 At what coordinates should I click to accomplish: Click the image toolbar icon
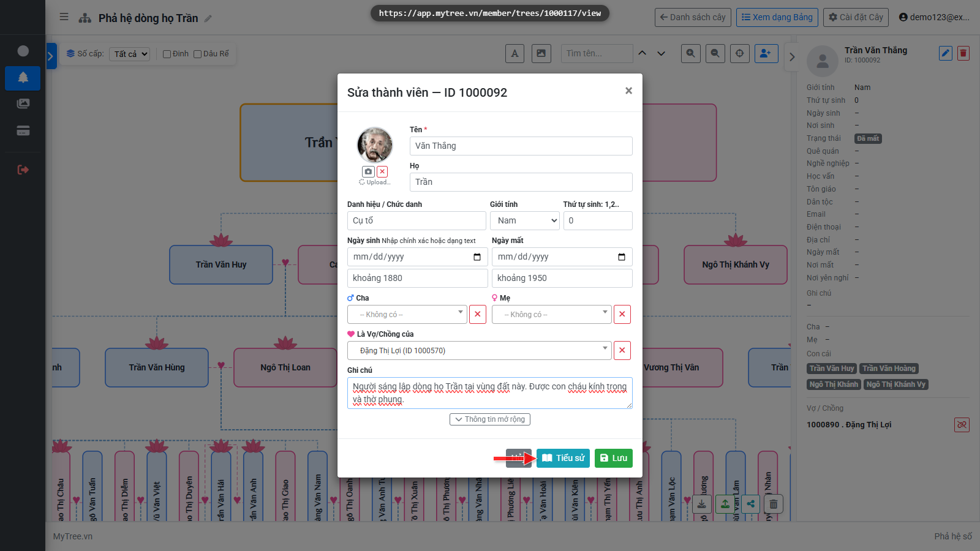pos(541,53)
